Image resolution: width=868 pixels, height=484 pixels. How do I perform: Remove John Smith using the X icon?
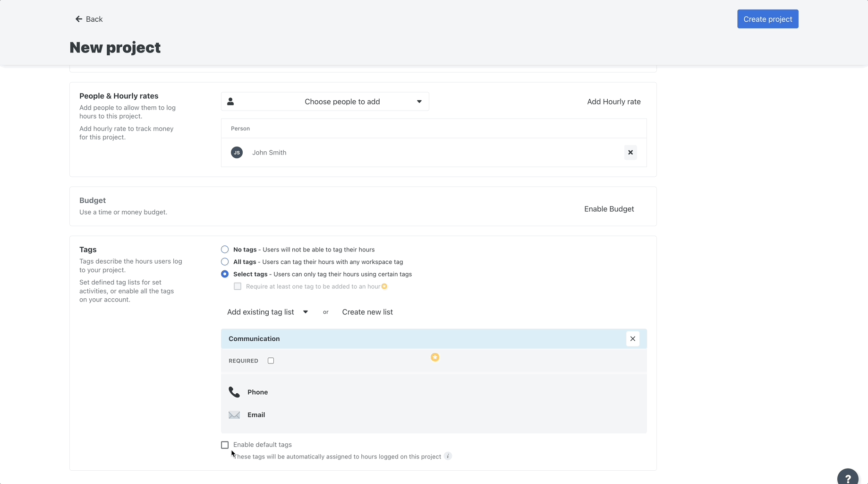click(x=630, y=152)
